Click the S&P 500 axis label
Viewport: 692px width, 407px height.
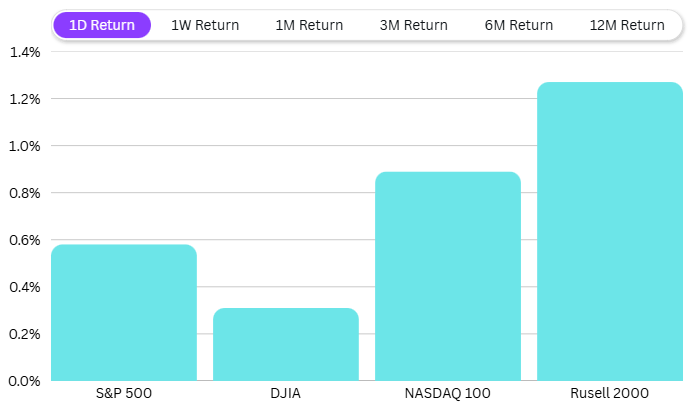pos(124,393)
